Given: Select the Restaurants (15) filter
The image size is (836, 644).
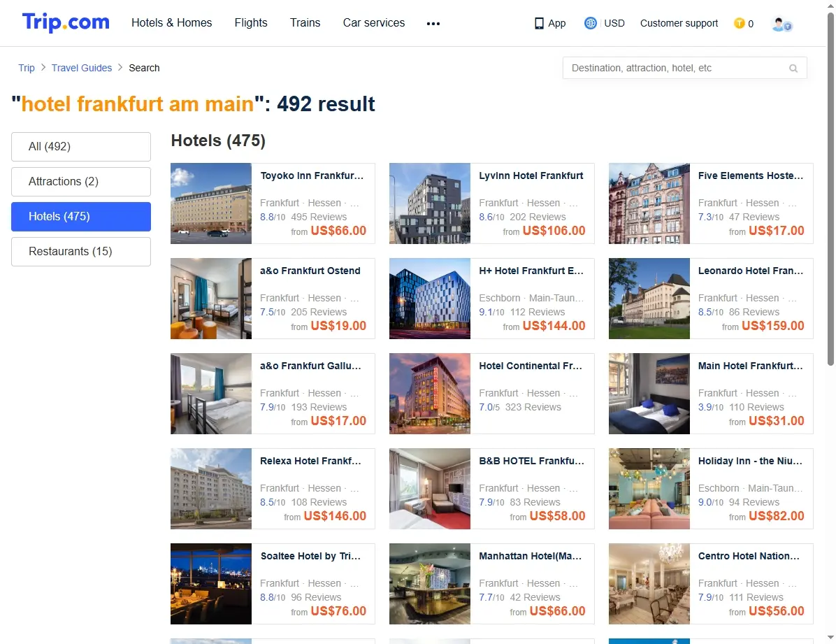Looking at the screenshot, I should [x=81, y=251].
